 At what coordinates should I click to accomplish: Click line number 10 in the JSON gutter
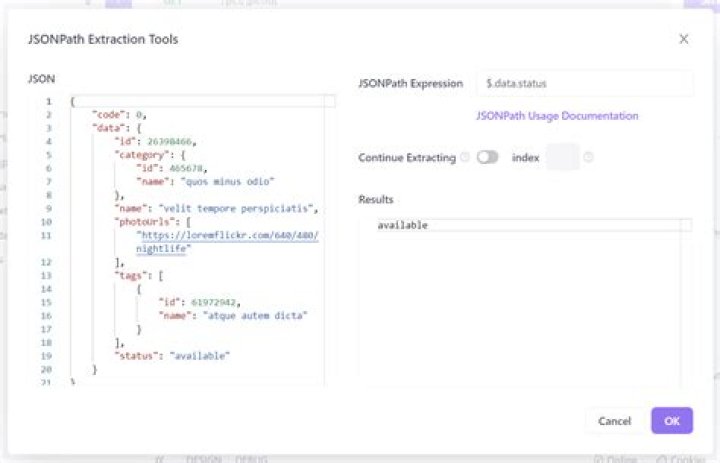click(x=46, y=222)
